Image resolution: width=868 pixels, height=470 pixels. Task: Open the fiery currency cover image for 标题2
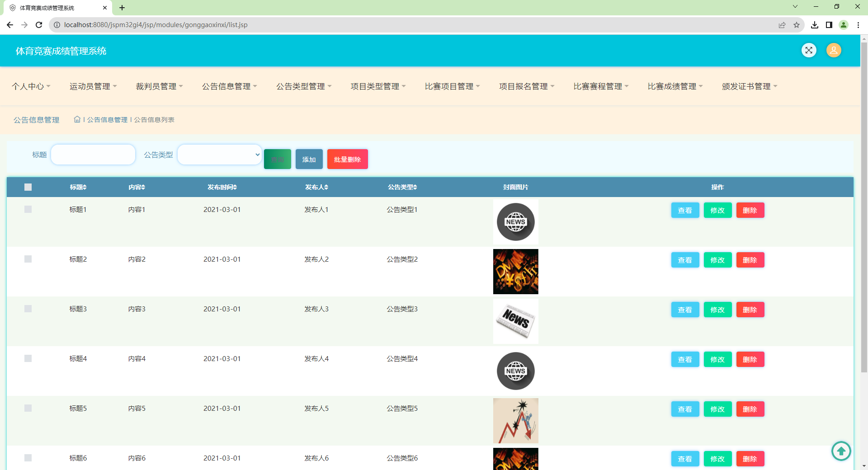coord(516,272)
